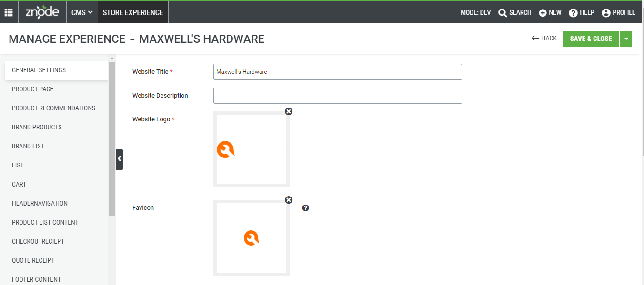The width and height of the screenshot is (644, 285).
Task: Click the Website Title input field
Action: pos(338,72)
